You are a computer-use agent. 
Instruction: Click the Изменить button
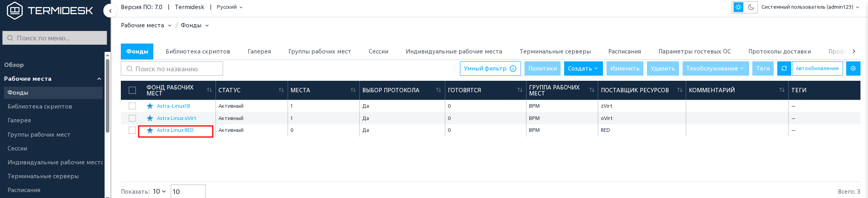click(x=625, y=69)
